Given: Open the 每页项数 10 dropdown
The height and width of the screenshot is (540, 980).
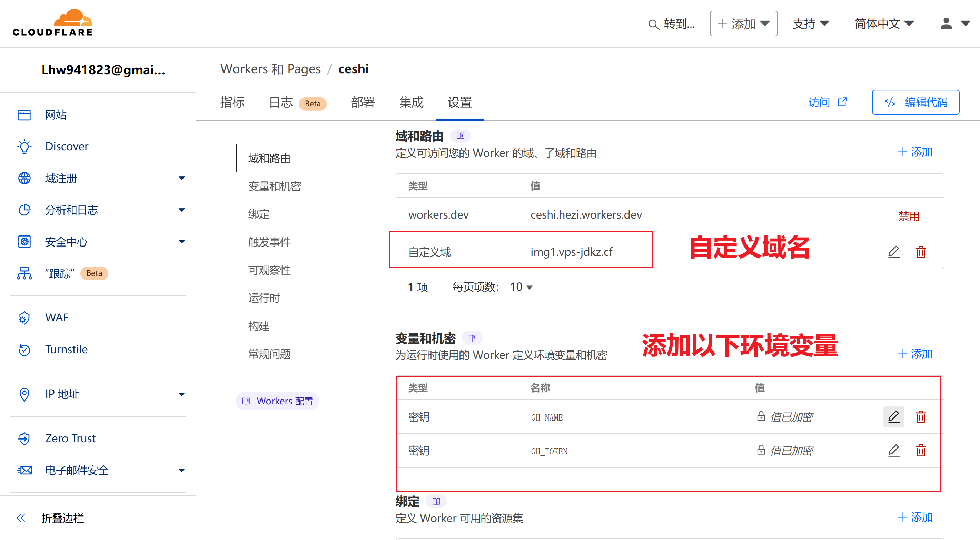Looking at the screenshot, I should [521, 287].
